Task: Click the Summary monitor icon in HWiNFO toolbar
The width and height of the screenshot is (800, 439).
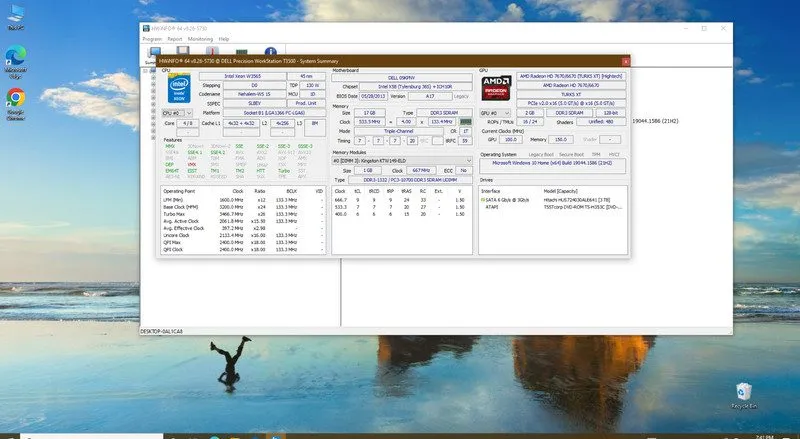Action: tap(154, 53)
